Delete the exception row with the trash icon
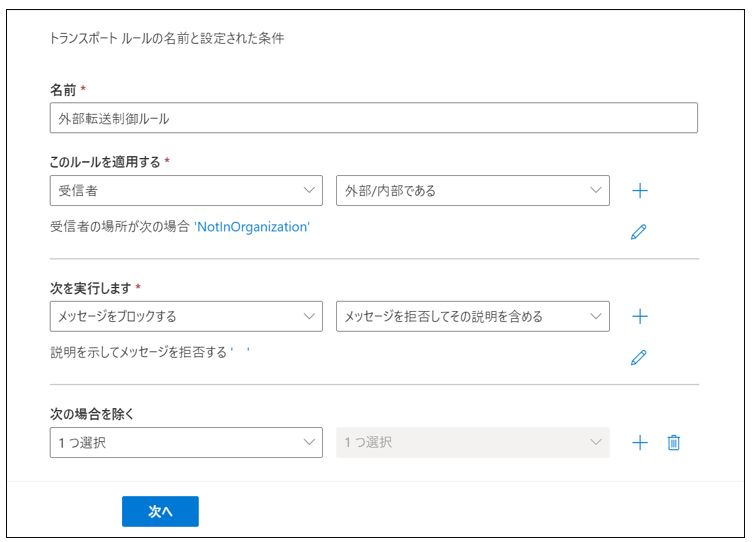Viewport: 752px width, 542px height. point(673,442)
